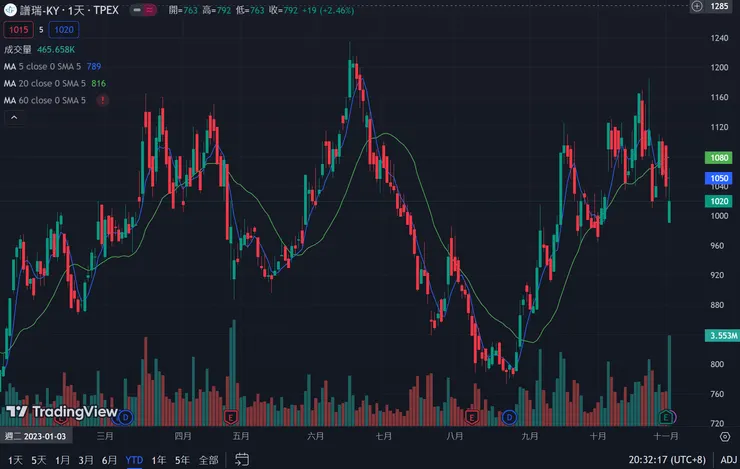Select the 1月 date range
The height and width of the screenshot is (469, 740).
(x=62, y=460)
